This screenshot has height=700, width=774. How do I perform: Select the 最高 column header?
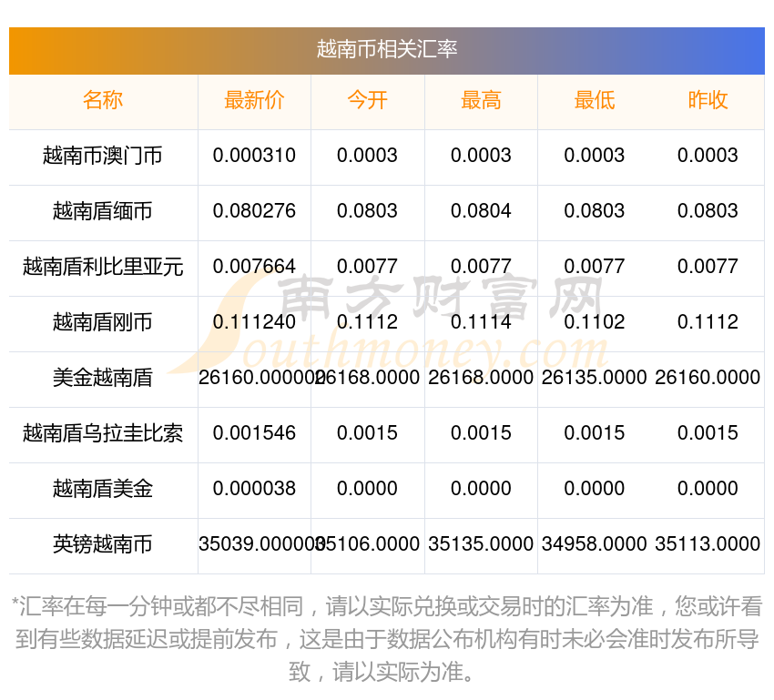tap(481, 100)
